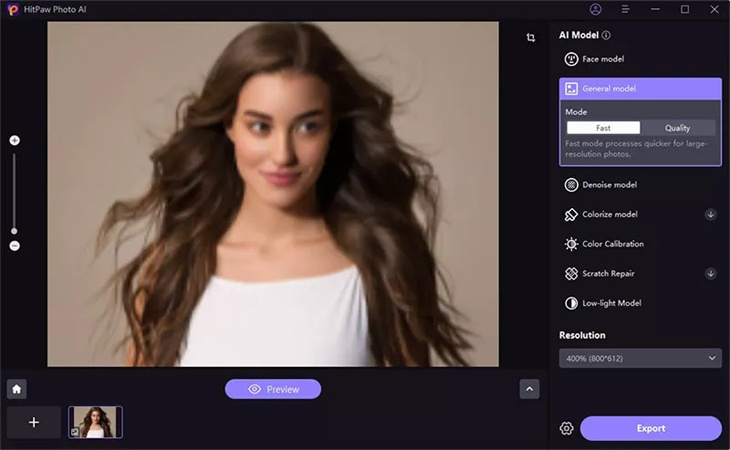Add a new photo with plus button
This screenshot has width=730, height=450.
[34, 422]
